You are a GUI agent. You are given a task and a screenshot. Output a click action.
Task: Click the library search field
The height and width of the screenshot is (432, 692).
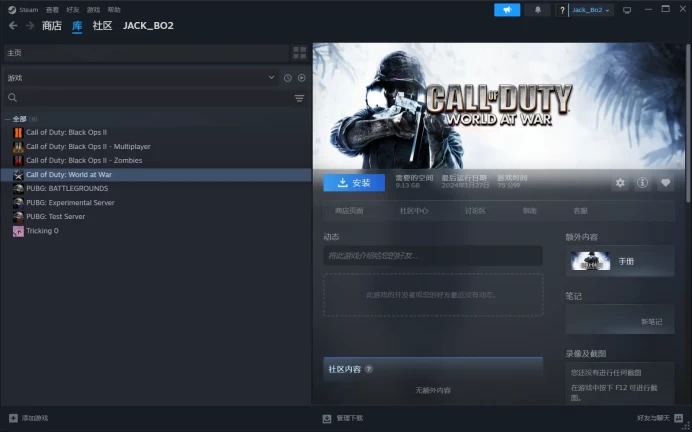(154, 98)
